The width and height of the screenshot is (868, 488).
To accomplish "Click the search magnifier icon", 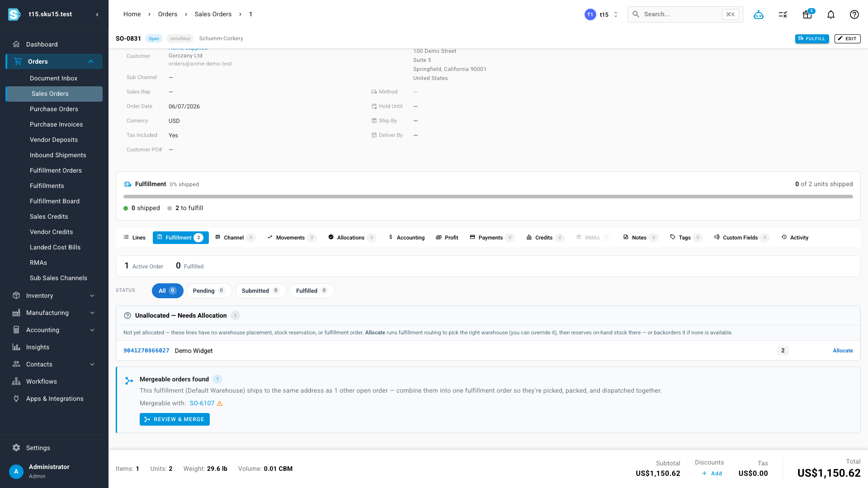I will [x=636, y=14].
